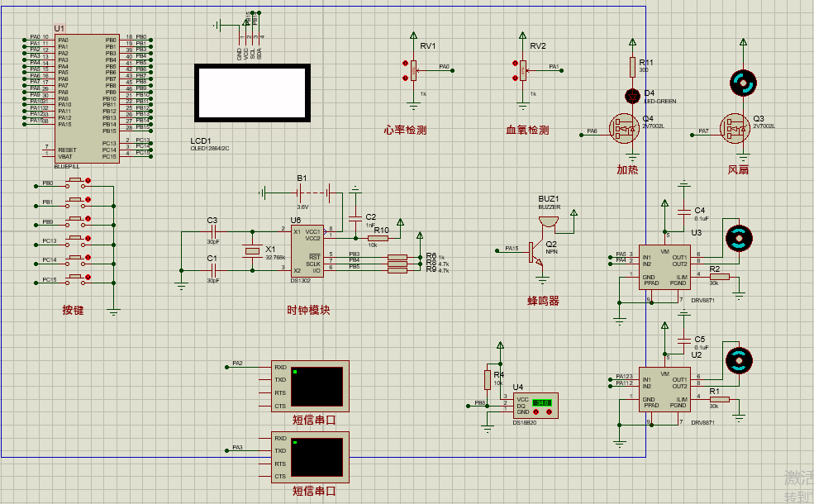Lower DS18B20 temperature with the left red button
814x504 pixels.
click(x=536, y=412)
